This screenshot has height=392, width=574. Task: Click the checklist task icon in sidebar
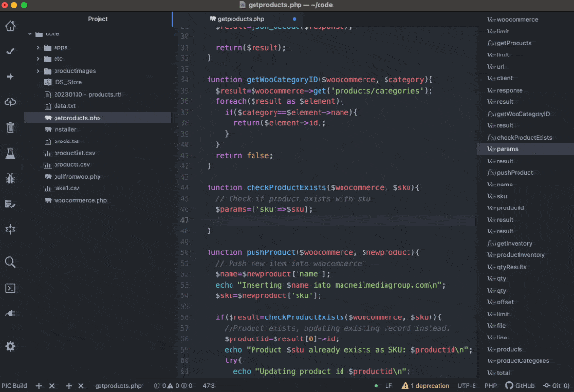(x=11, y=204)
